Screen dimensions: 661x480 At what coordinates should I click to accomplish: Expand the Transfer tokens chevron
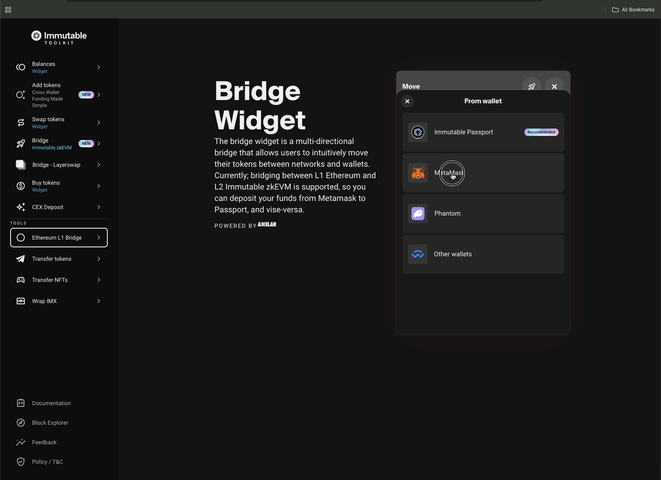pos(99,259)
